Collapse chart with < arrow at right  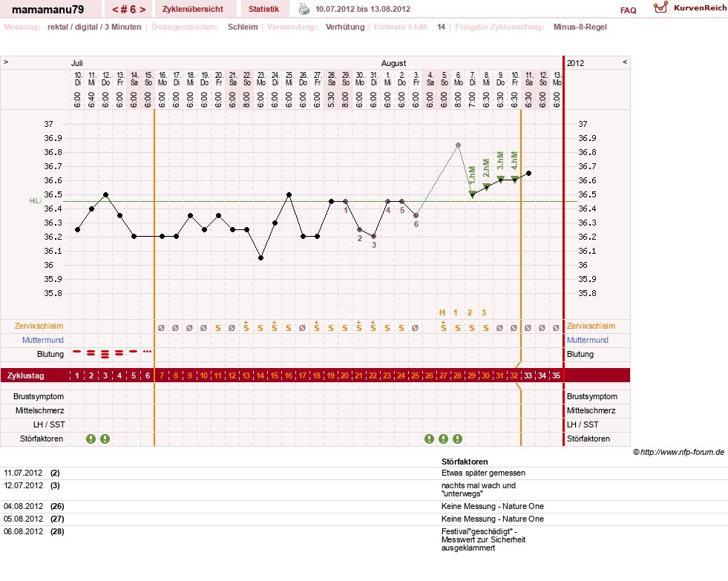coord(625,62)
